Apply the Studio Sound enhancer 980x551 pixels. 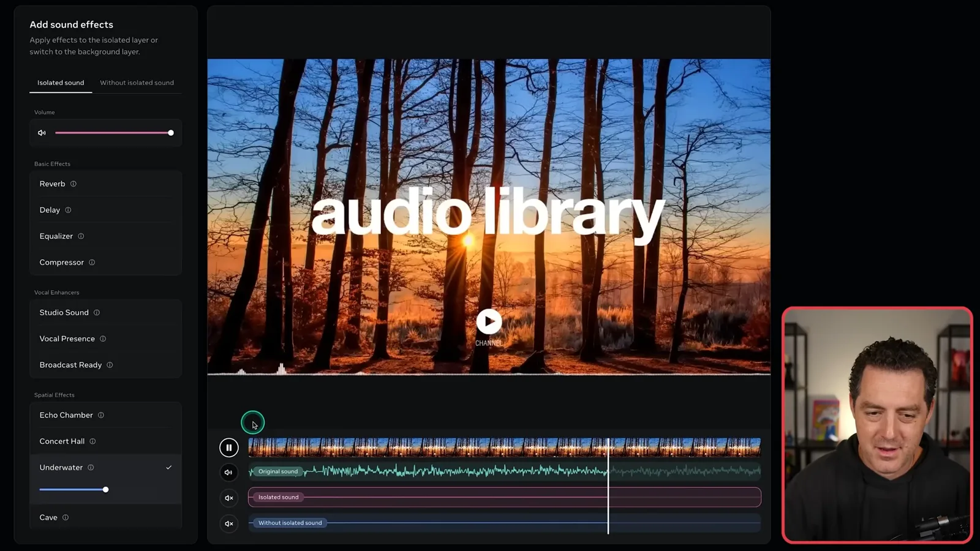click(x=105, y=313)
